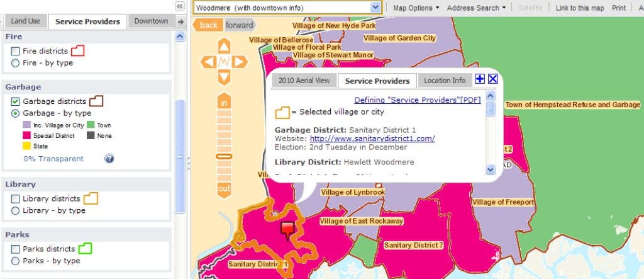Click the zoom in button

[225, 102]
